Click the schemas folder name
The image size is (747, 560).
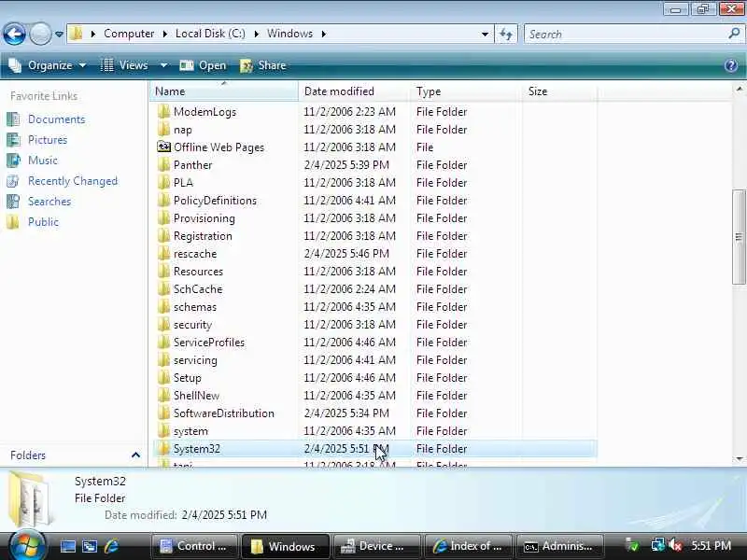tap(195, 307)
